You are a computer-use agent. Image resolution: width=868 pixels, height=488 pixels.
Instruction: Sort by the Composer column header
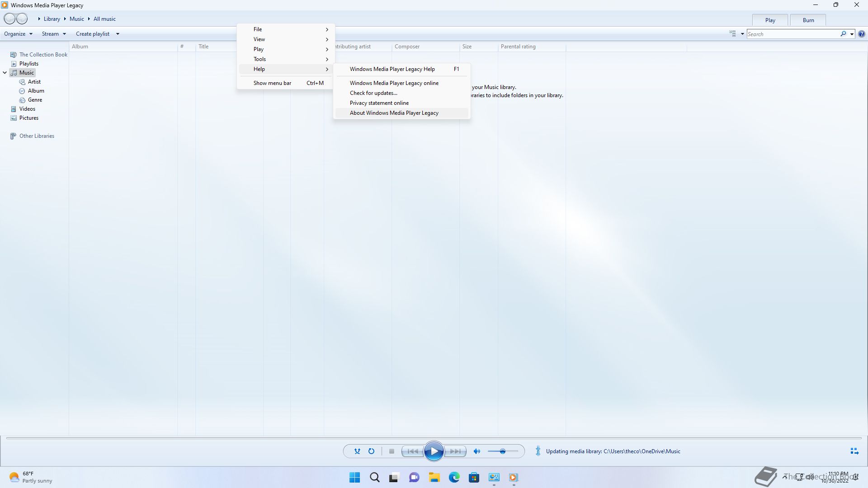coord(425,47)
